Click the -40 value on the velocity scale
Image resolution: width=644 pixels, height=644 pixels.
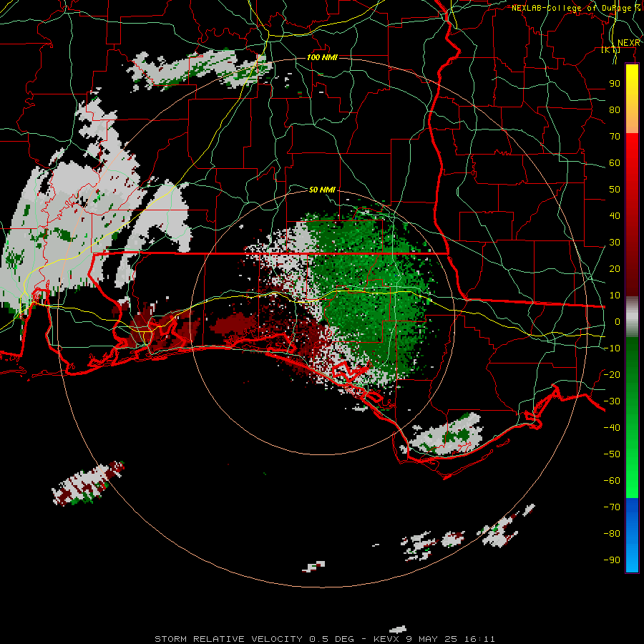[612, 428]
